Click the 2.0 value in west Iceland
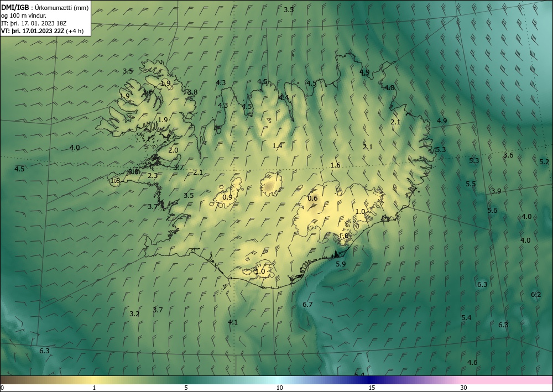The width and height of the screenshot is (553, 392). click(x=173, y=150)
